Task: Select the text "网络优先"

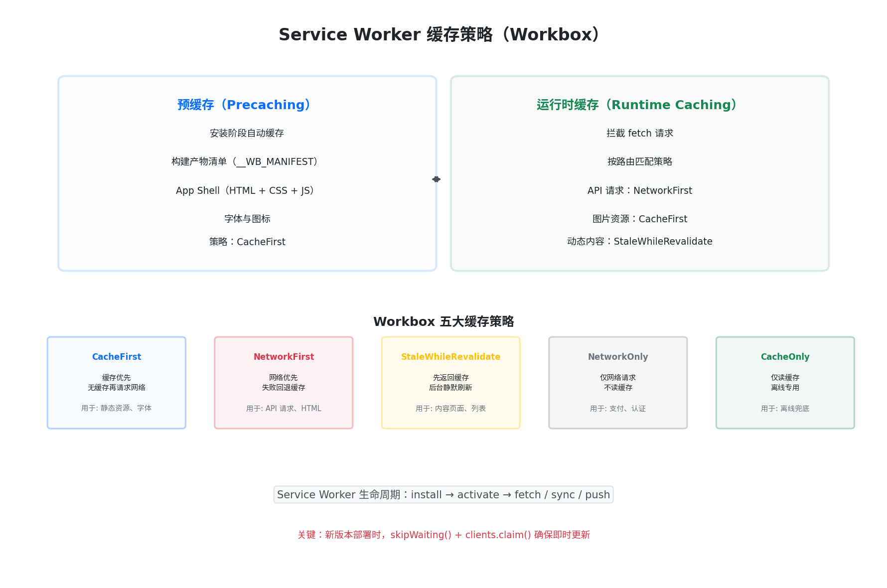Action: (284, 378)
